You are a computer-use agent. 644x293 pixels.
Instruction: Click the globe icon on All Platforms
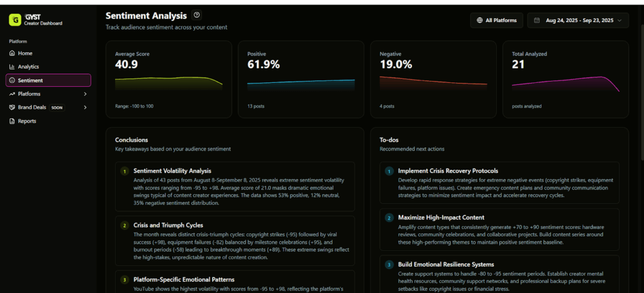(480, 21)
